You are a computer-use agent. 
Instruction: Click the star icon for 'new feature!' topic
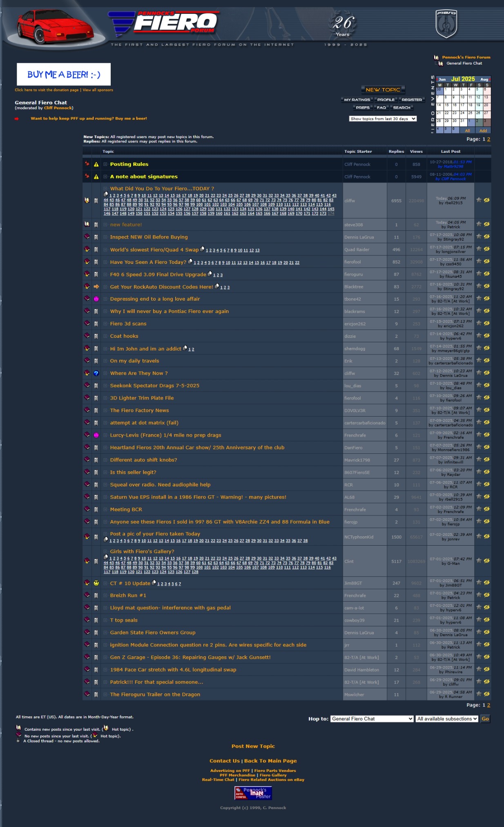point(479,224)
